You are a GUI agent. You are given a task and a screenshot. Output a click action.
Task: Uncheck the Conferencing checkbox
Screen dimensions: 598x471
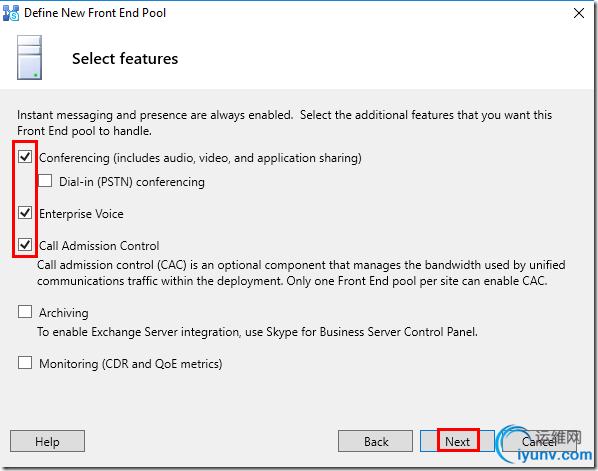click(x=25, y=157)
